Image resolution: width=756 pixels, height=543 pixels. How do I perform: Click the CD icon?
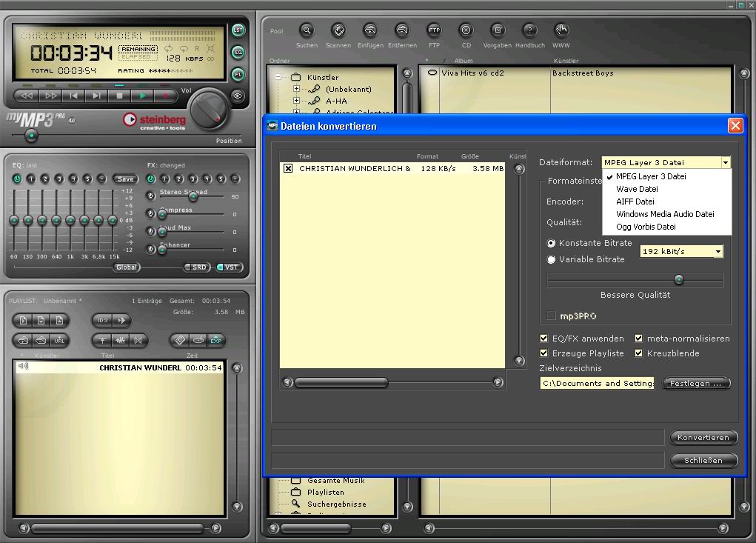pyautogui.click(x=466, y=30)
